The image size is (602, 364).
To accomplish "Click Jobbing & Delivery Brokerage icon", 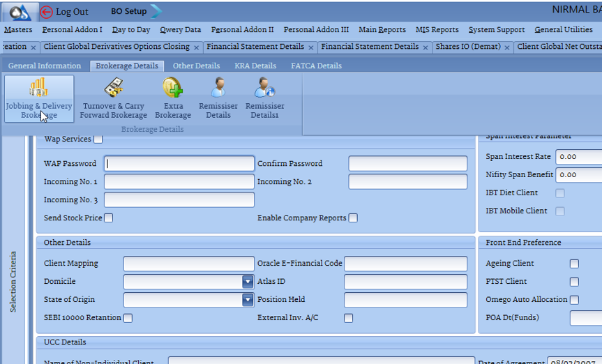I will click(38, 89).
